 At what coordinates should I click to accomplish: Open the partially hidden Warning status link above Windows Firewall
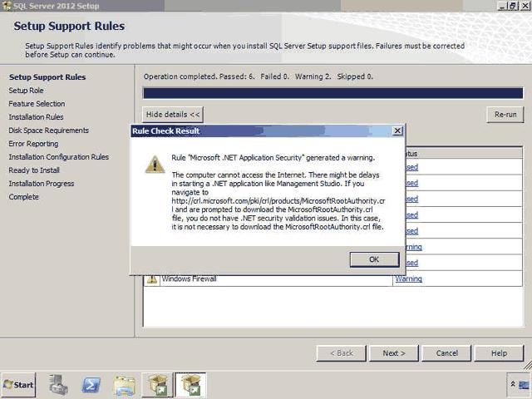pyautogui.click(x=414, y=247)
